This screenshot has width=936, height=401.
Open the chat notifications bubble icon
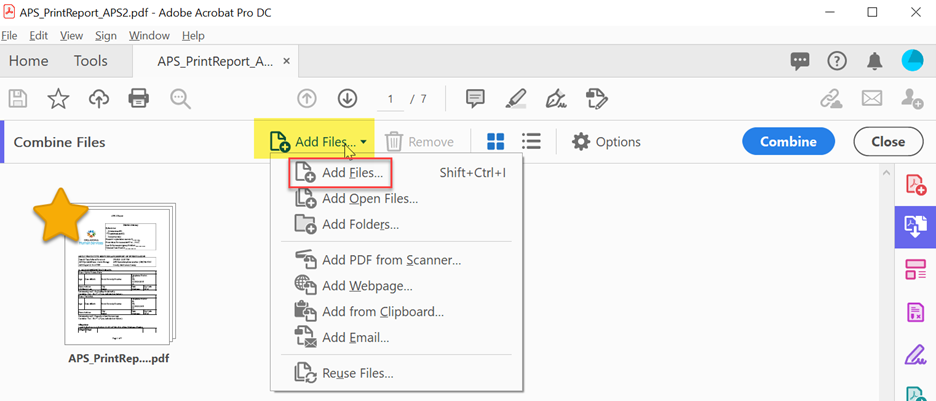pos(800,60)
